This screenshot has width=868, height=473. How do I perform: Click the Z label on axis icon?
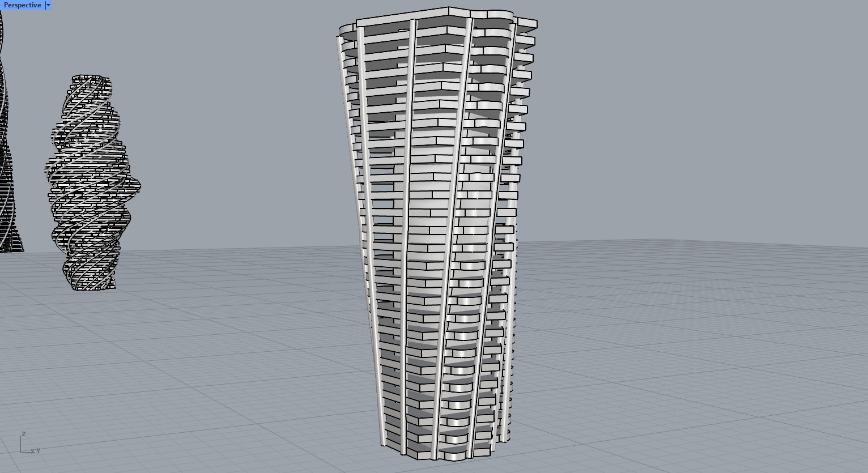(x=23, y=434)
